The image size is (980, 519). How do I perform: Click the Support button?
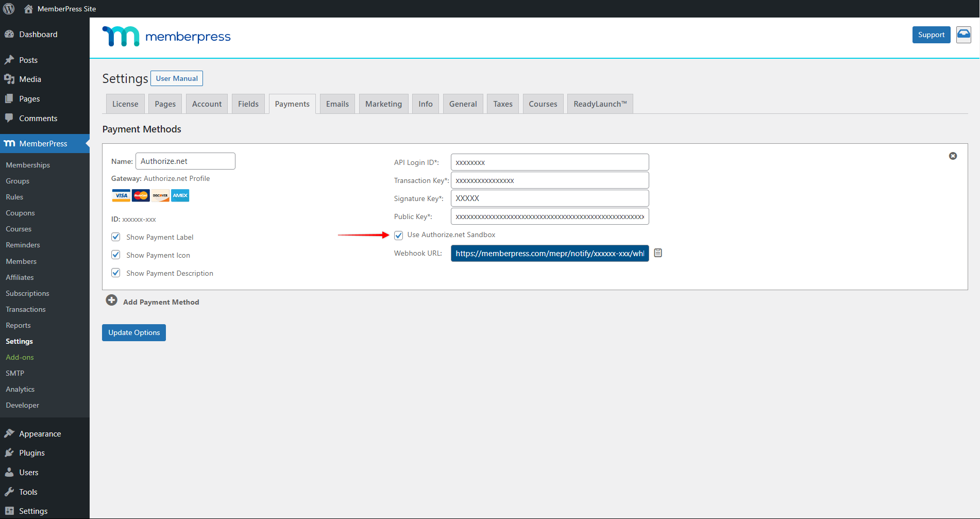pyautogui.click(x=931, y=35)
